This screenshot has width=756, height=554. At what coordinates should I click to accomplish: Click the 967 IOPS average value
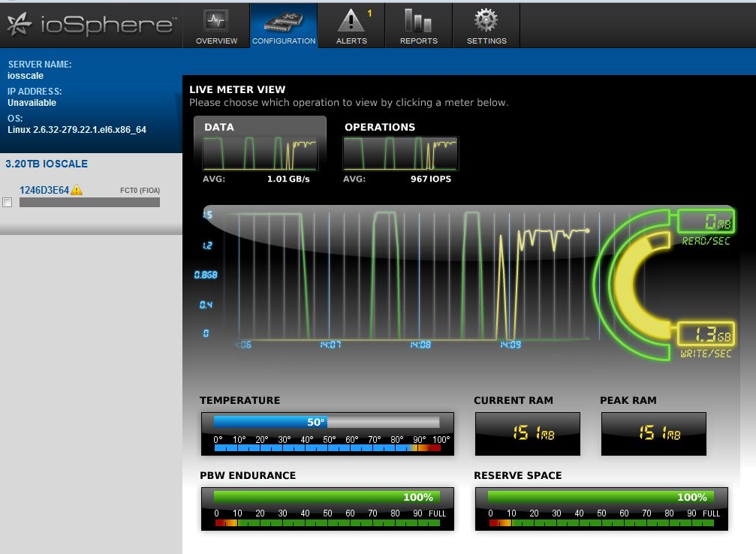(431, 179)
